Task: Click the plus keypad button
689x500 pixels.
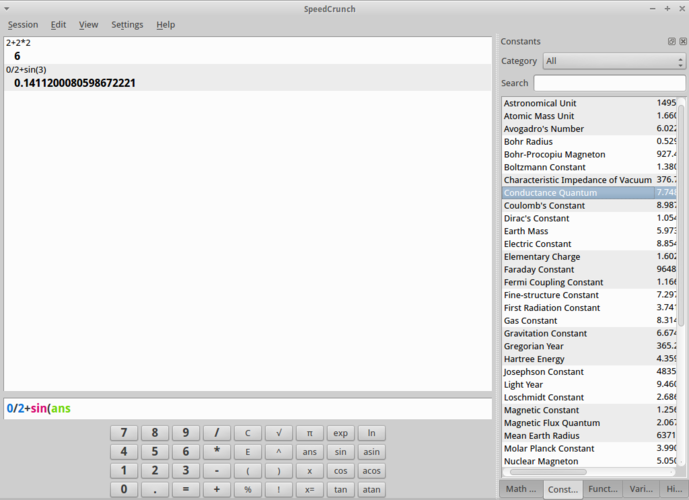Action: pyautogui.click(x=217, y=489)
